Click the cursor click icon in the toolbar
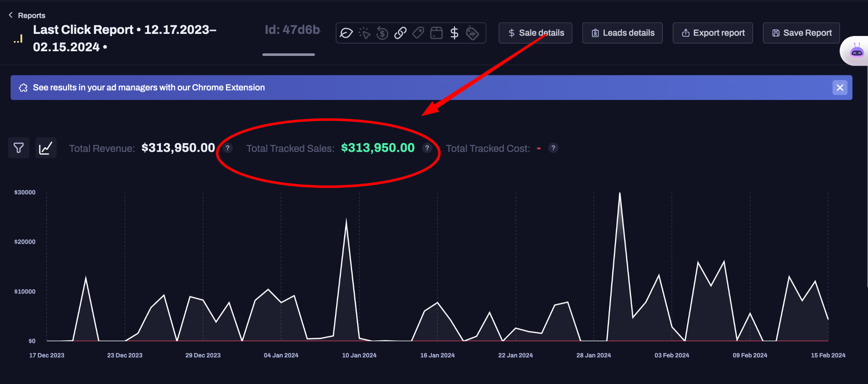The width and height of the screenshot is (868, 384). (364, 33)
